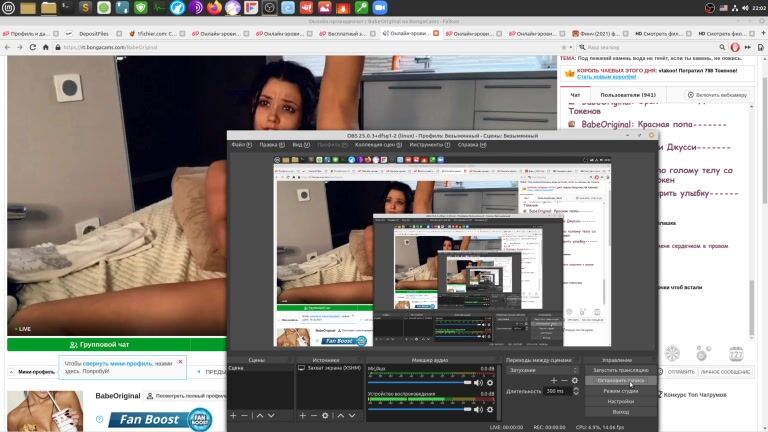Open the Linux Mint start menu
This screenshot has height=432, width=768.
pyautogui.click(x=8, y=8)
